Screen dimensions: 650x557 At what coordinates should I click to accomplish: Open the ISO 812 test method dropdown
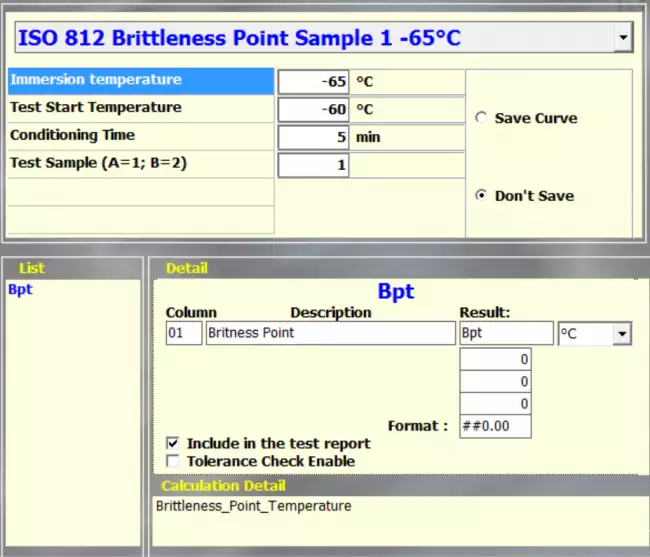point(623,38)
